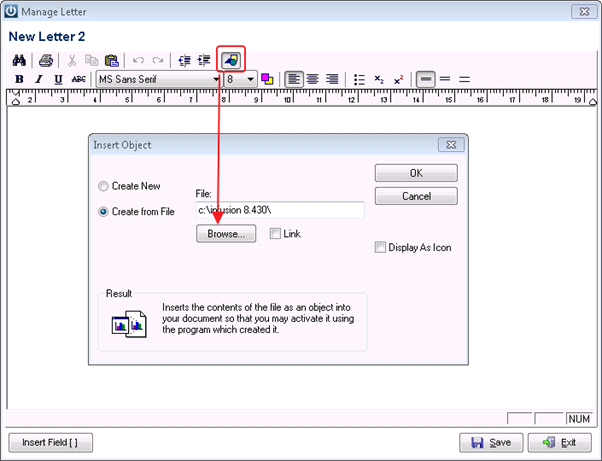Viewport: 602px width, 461px height.
Task: Click the New Letter 2 heading
Action: pyautogui.click(x=47, y=36)
